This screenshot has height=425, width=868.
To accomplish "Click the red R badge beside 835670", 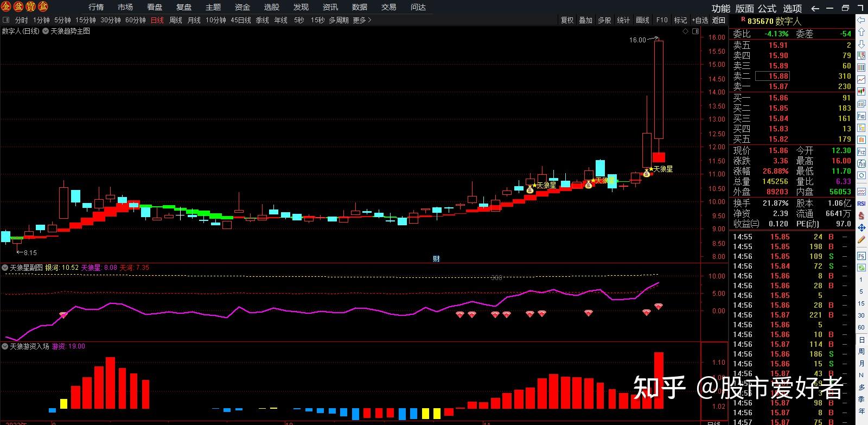I will [x=743, y=20].
